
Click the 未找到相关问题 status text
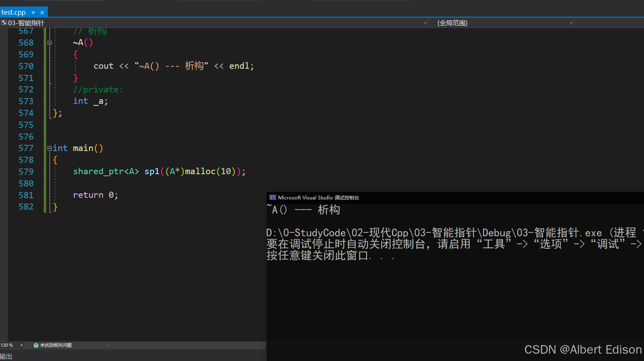click(56, 345)
